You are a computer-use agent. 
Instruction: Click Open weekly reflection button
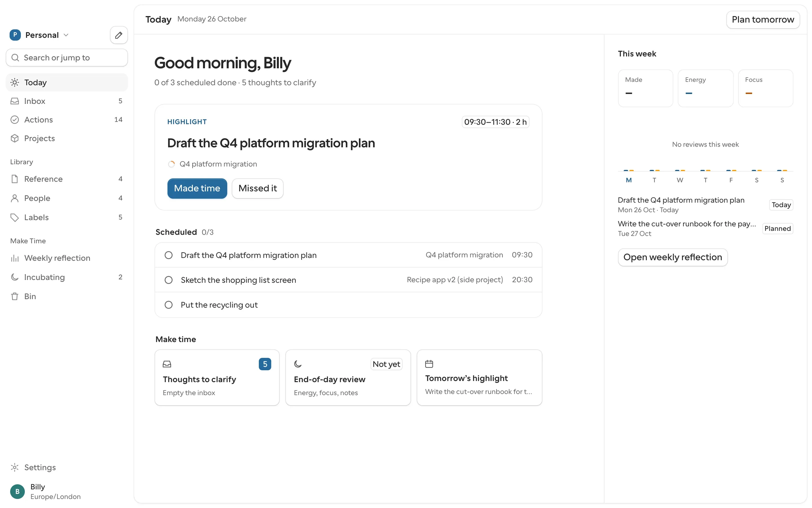(673, 257)
